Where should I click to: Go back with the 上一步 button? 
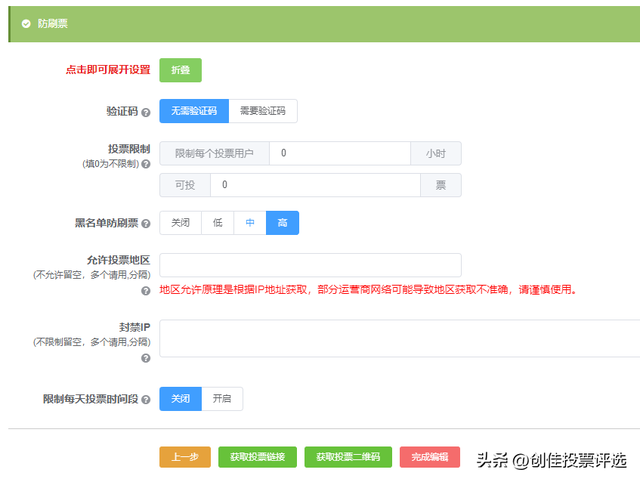(184, 457)
